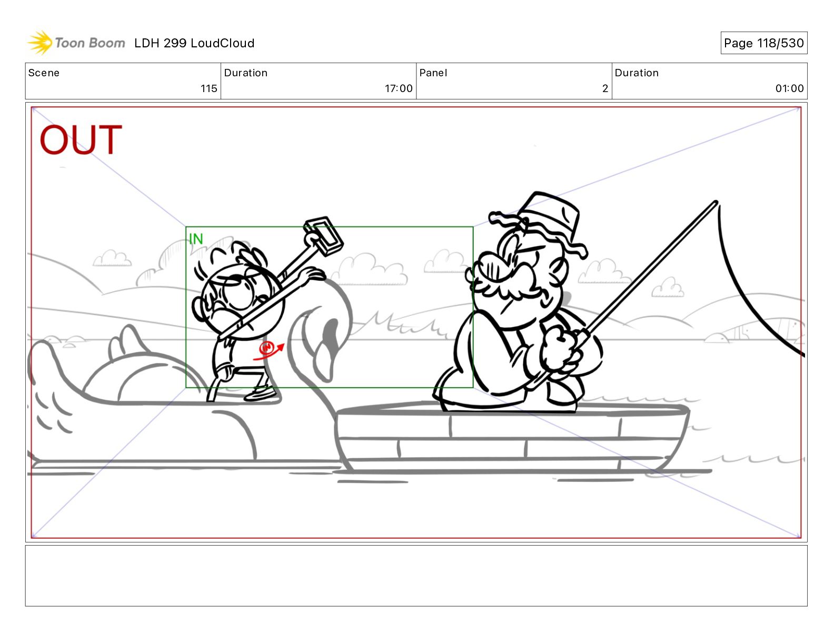834x644 pixels.
Task: Click the green 'IN' camera label
Action: (x=196, y=239)
